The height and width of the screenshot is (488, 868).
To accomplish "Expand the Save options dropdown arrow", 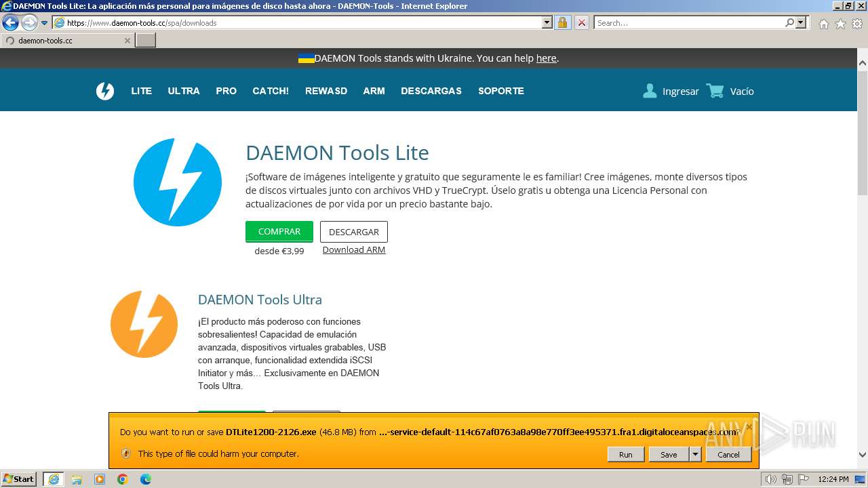I will point(695,454).
